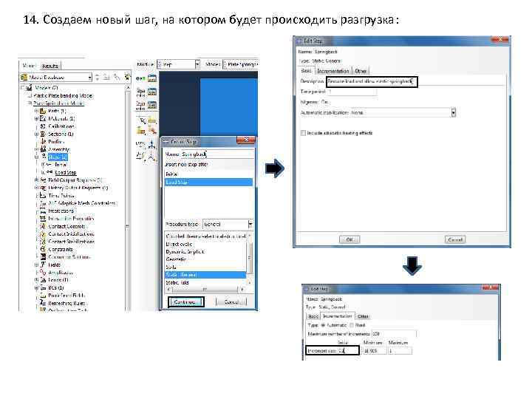Switch to the Results tab
The image size is (532, 399).
point(50,66)
